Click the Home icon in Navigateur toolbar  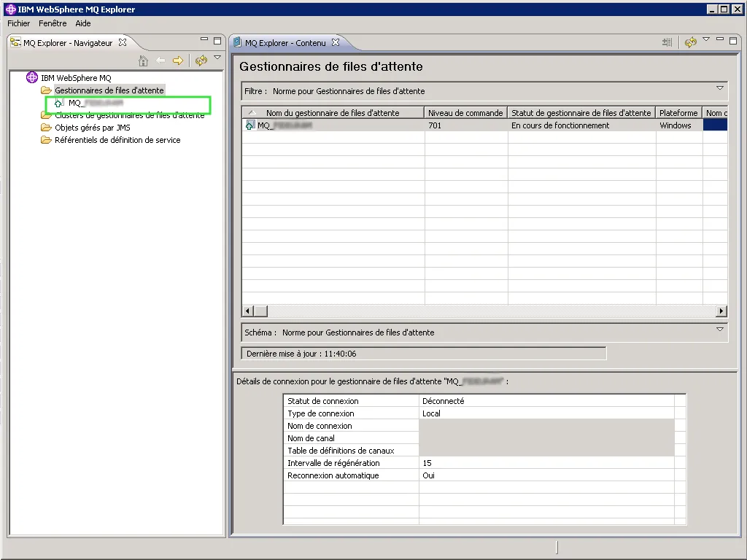144,61
